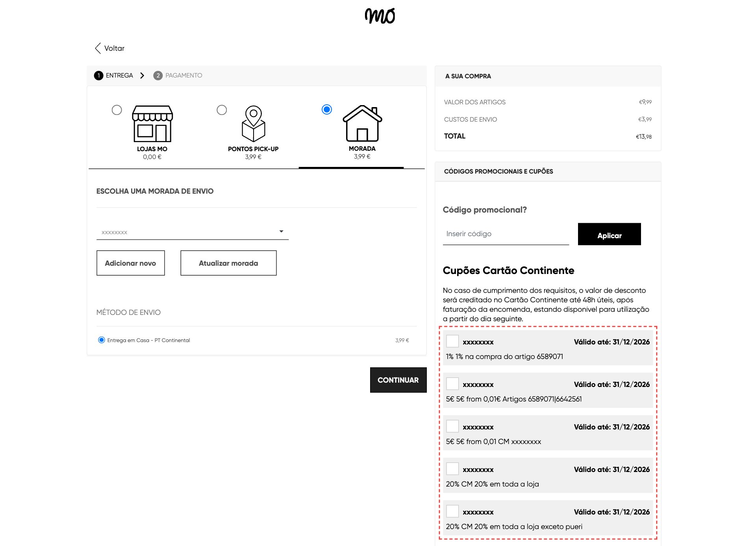Click the CONTINUAR button

point(398,380)
